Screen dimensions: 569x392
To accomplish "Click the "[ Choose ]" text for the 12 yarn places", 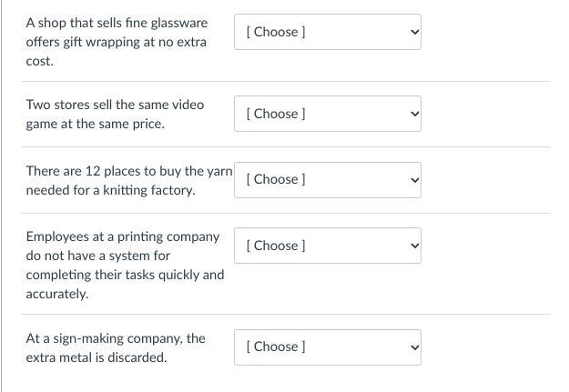I will tap(276, 179).
